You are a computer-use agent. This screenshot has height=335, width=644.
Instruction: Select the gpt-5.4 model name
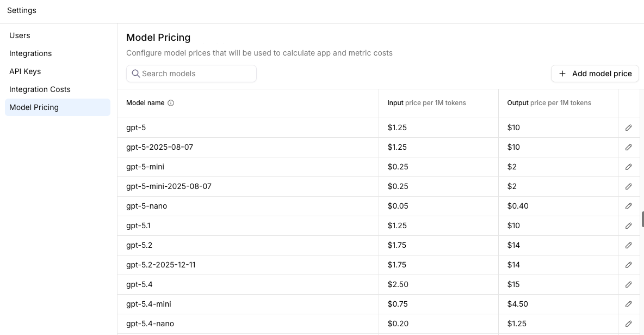[139, 285]
